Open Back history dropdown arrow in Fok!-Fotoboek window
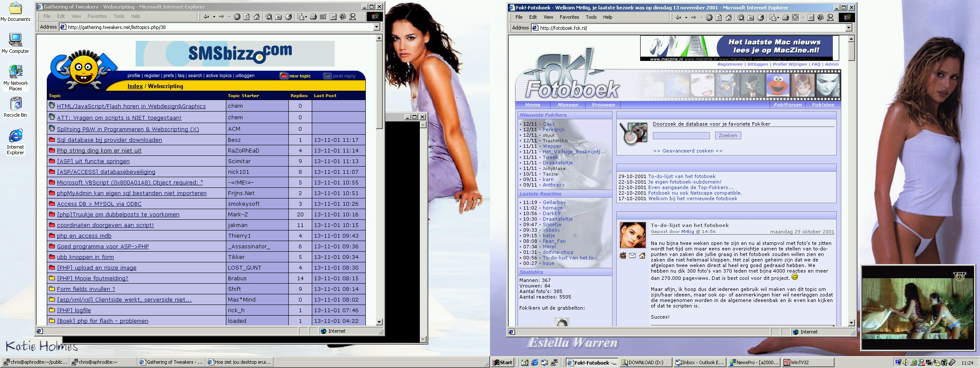The height and width of the screenshot is (368, 980). point(686,18)
